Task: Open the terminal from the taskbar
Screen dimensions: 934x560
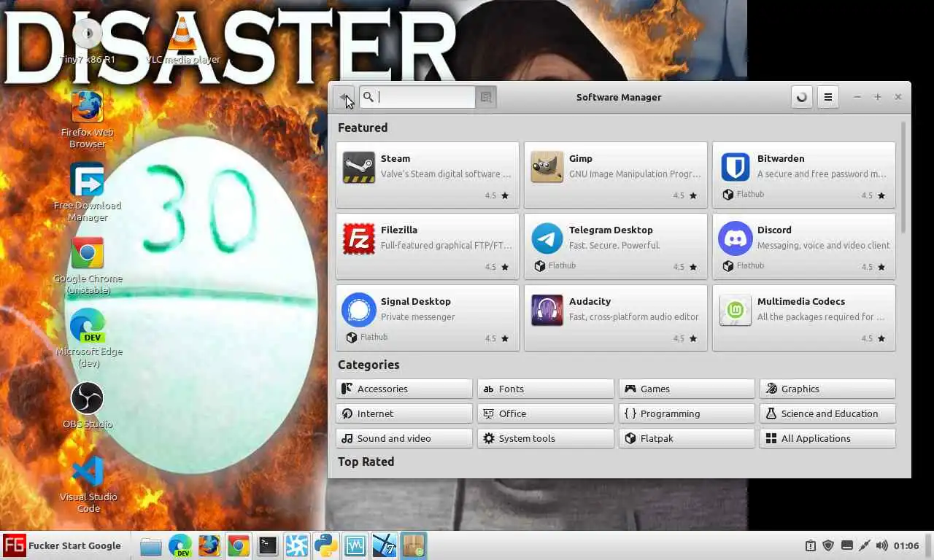Action: [x=268, y=545]
